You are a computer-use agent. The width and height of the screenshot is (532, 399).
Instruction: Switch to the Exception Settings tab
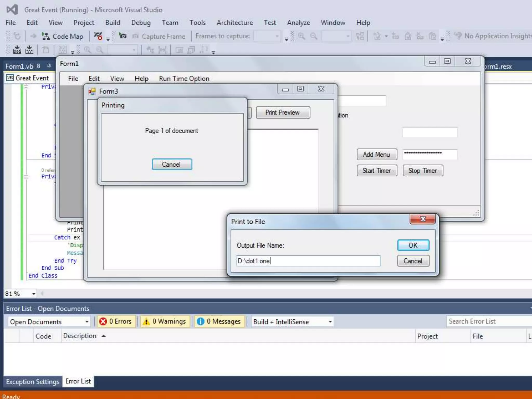pyautogui.click(x=33, y=382)
